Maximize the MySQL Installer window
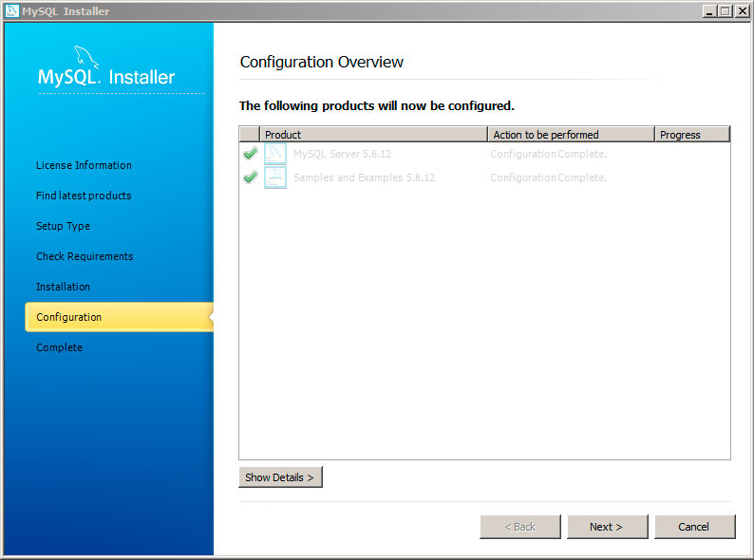The height and width of the screenshot is (560, 754). 726,11
